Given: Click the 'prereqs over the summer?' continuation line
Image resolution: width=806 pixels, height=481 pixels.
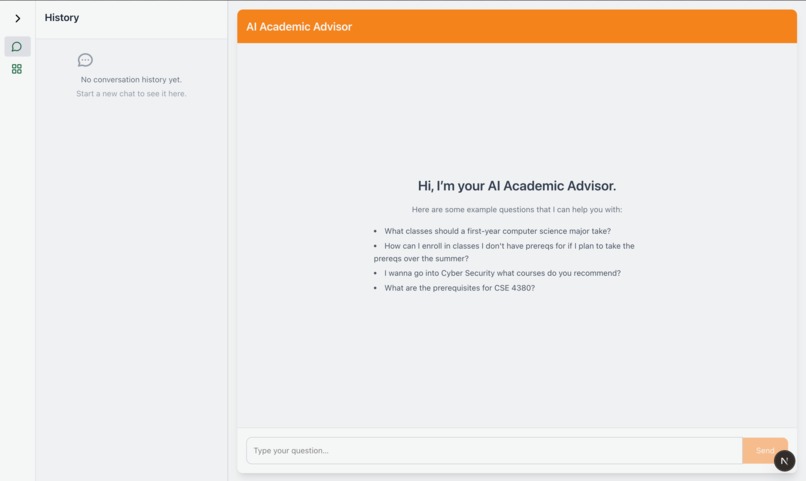Looking at the screenshot, I should coord(421,258).
